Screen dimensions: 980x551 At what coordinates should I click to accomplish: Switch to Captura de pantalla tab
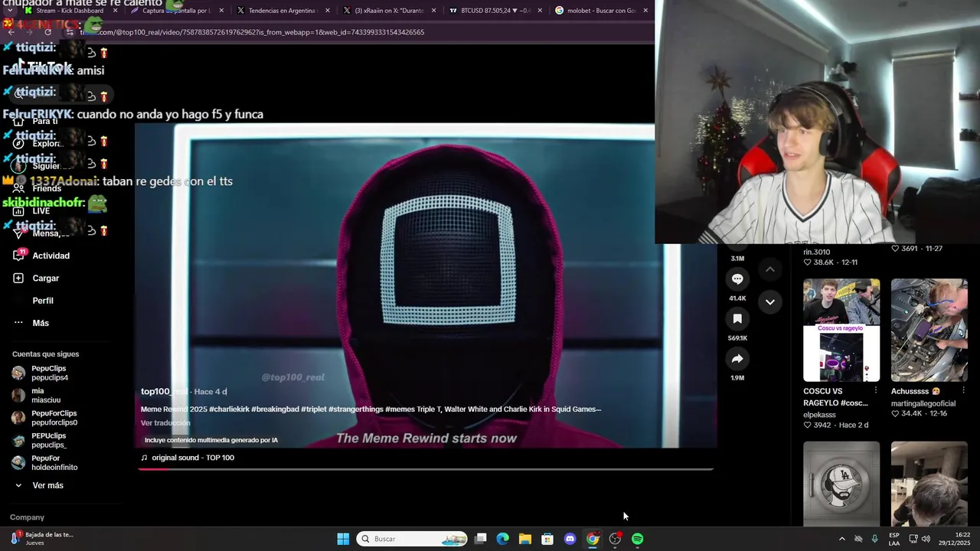tap(175, 11)
